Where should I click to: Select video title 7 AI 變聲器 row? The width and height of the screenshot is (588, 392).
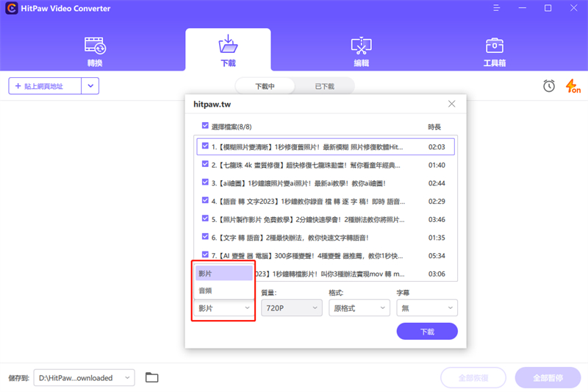click(326, 256)
